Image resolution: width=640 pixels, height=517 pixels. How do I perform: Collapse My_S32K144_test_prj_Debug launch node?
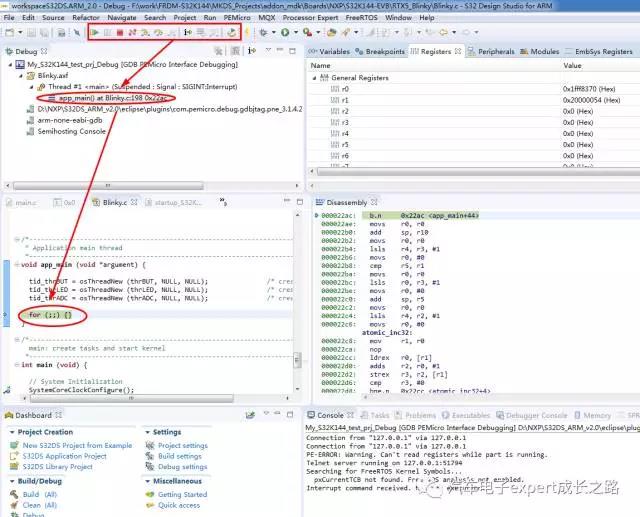pyautogui.click(x=10, y=64)
